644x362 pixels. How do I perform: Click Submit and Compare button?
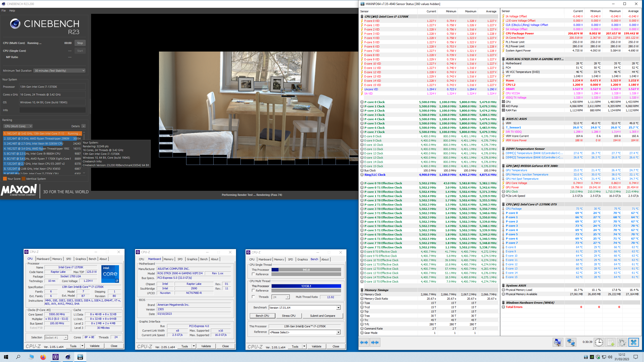coord(323,316)
